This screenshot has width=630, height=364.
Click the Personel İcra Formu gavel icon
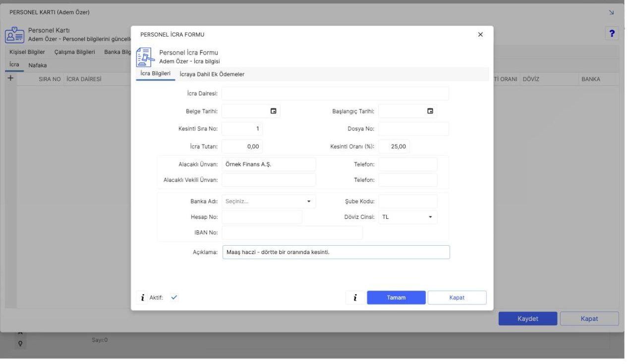point(144,56)
